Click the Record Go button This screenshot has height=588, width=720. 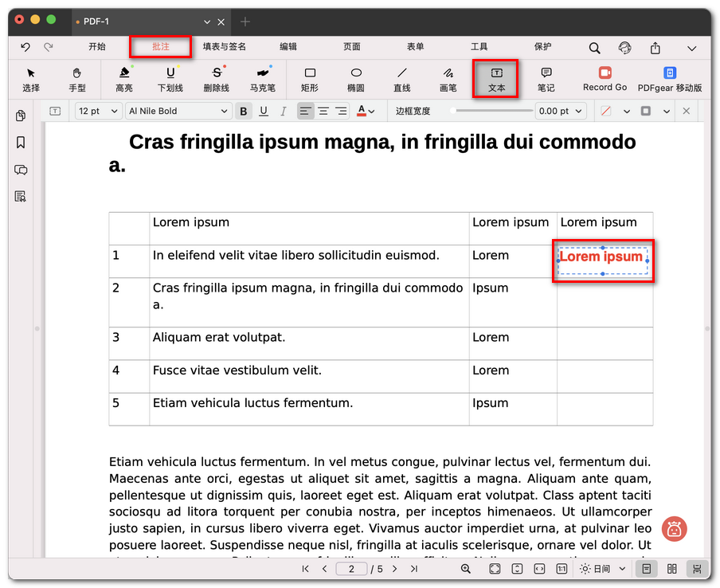click(605, 78)
